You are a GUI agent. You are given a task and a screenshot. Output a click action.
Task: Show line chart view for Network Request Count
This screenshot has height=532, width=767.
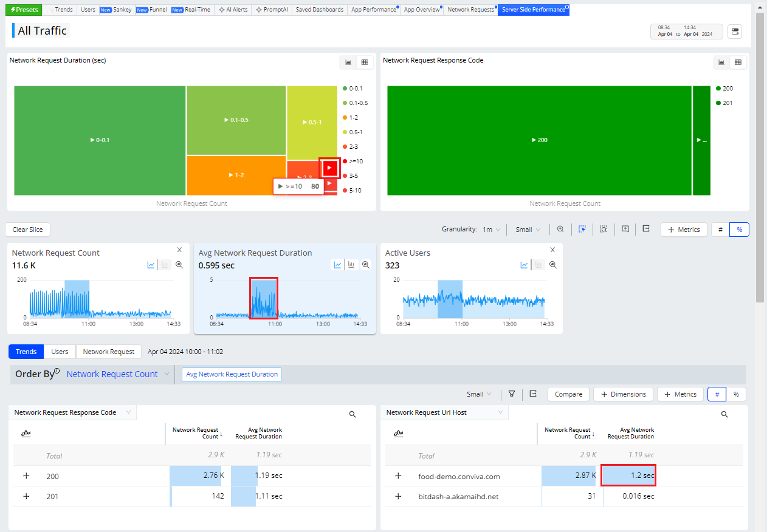click(151, 265)
